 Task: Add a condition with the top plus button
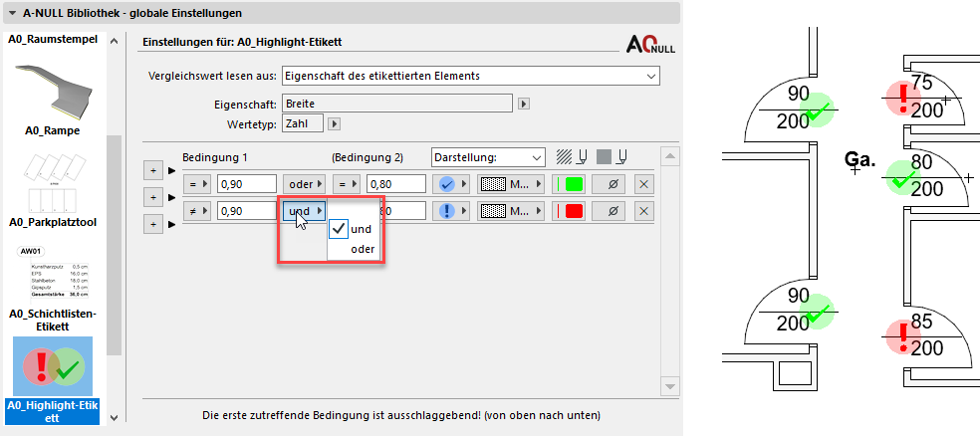point(154,171)
